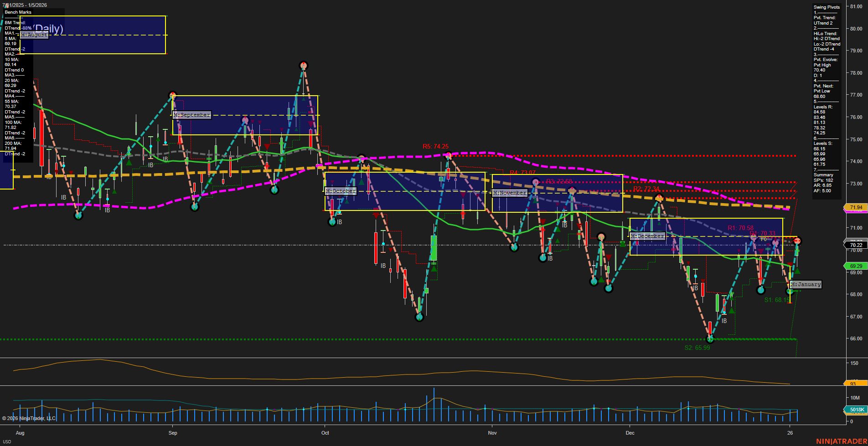
Task: Expand the M:December benchmark box
Action: 648,236
